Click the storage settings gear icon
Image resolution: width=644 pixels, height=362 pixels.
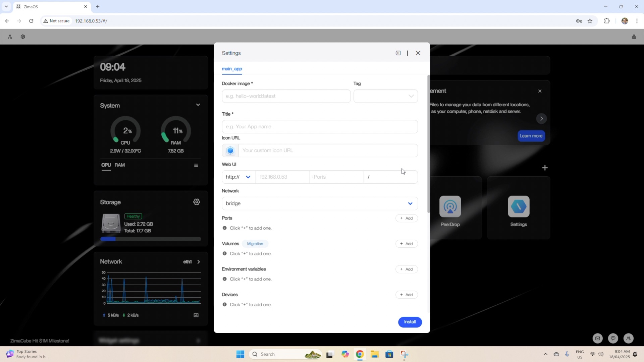(197, 202)
